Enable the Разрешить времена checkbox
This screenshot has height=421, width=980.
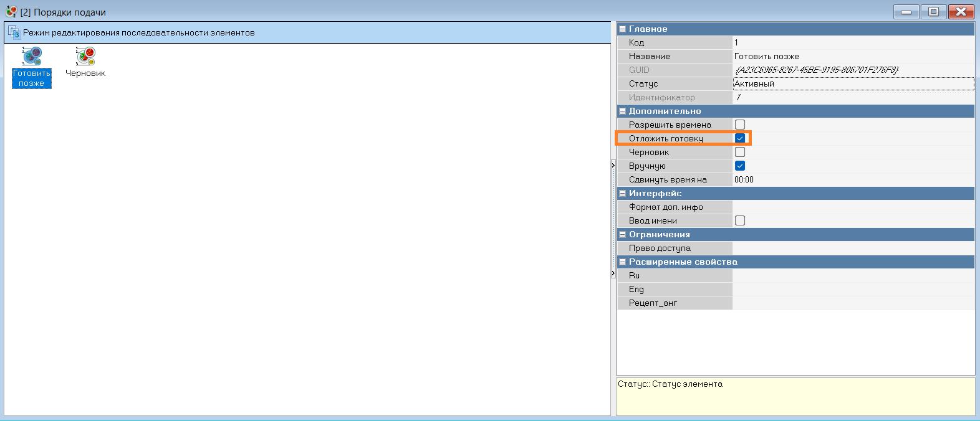(x=740, y=125)
